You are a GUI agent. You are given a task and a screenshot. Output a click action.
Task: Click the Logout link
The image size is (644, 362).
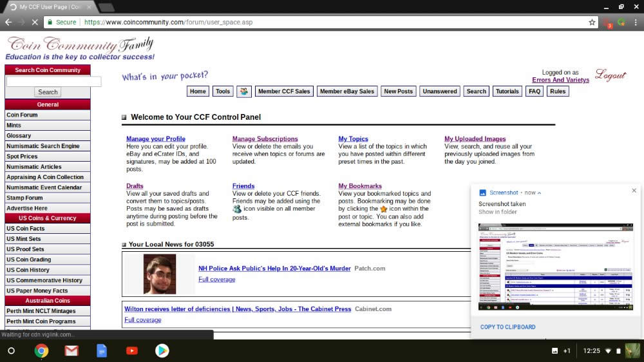click(x=611, y=75)
